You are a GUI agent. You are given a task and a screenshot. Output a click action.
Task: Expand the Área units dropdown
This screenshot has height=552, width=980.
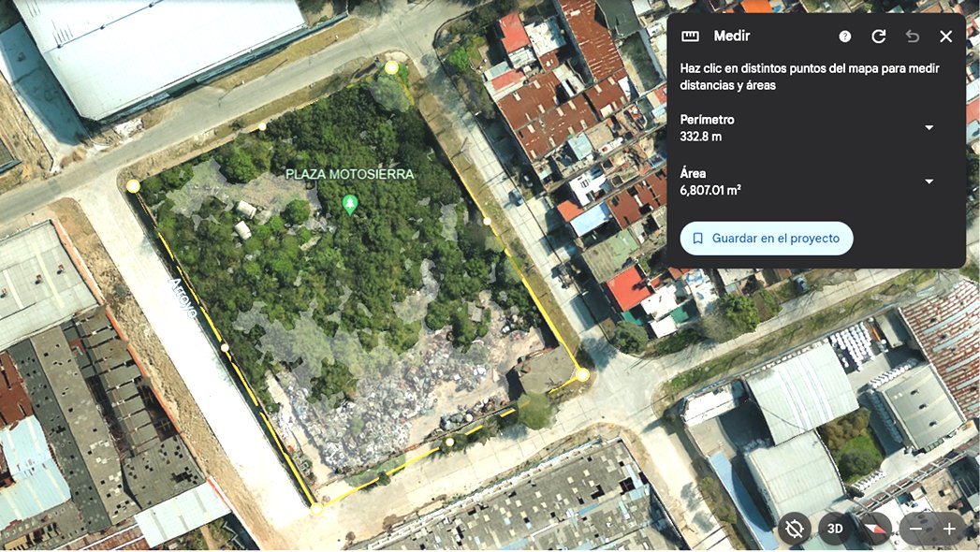click(x=929, y=182)
